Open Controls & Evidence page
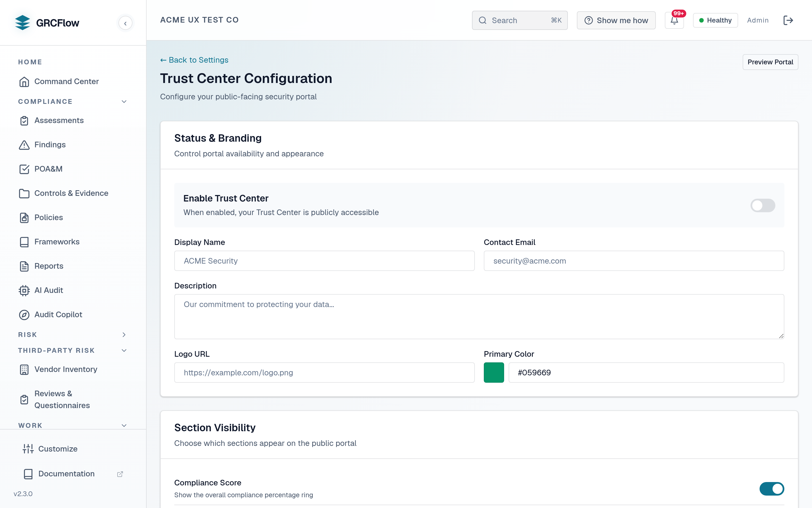Image resolution: width=812 pixels, height=508 pixels. click(x=73, y=193)
